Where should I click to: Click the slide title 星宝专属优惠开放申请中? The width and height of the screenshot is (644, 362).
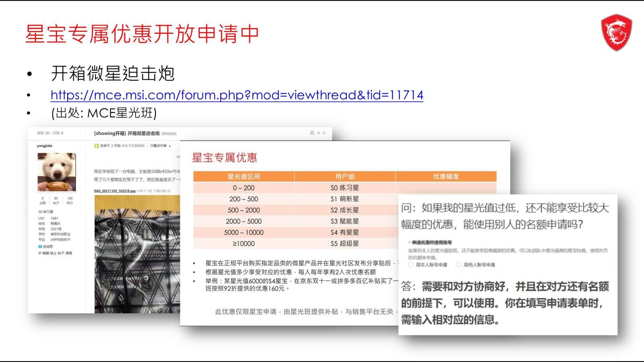coord(142,34)
